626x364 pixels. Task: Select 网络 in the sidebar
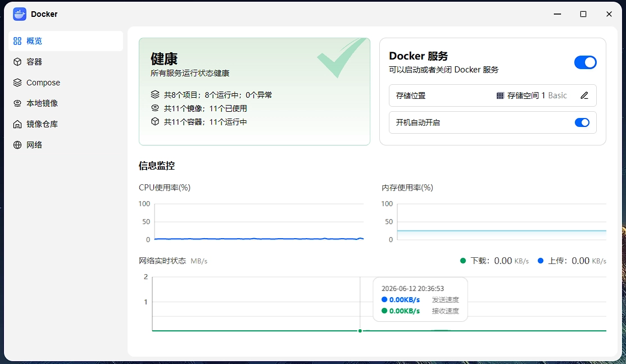point(66,145)
